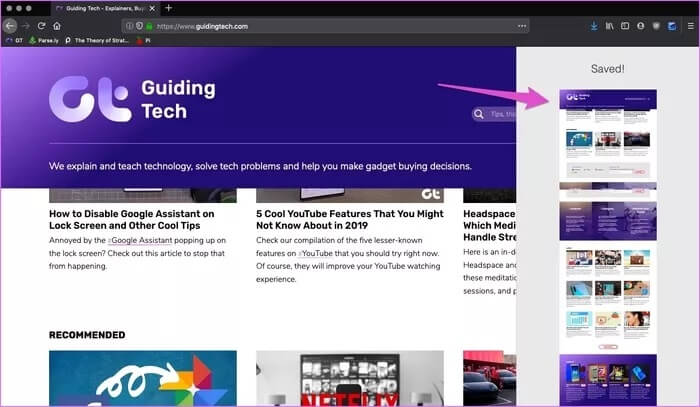700x407 pixels.
Task: Open the Firefox Library icon
Action: (x=609, y=26)
